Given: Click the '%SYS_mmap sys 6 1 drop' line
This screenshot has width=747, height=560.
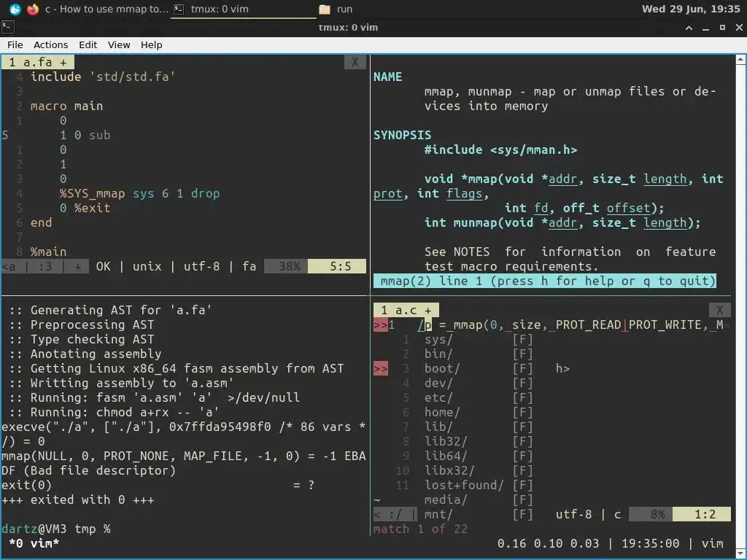Looking at the screenshot, I should (x=139, y=193).
